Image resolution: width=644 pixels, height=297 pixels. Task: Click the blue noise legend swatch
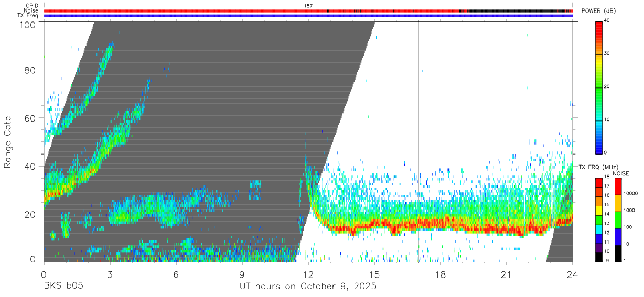coord(617,237)
